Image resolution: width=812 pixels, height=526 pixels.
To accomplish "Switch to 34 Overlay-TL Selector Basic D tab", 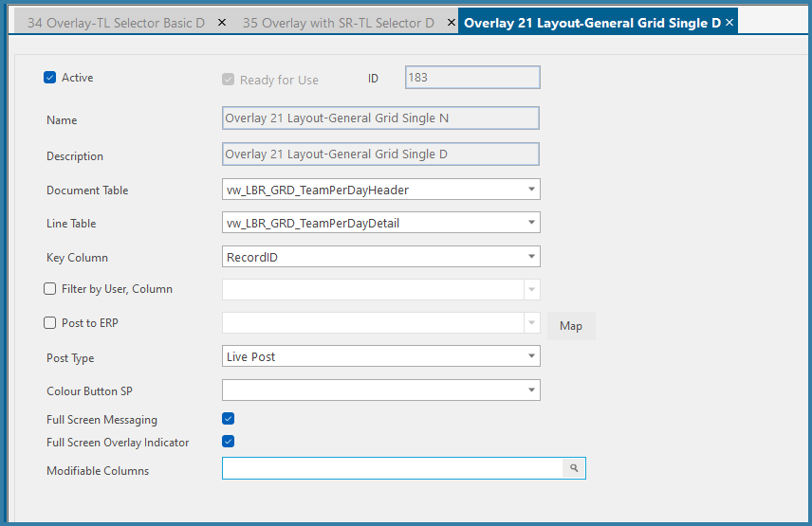I will click(x=116, y=23).
